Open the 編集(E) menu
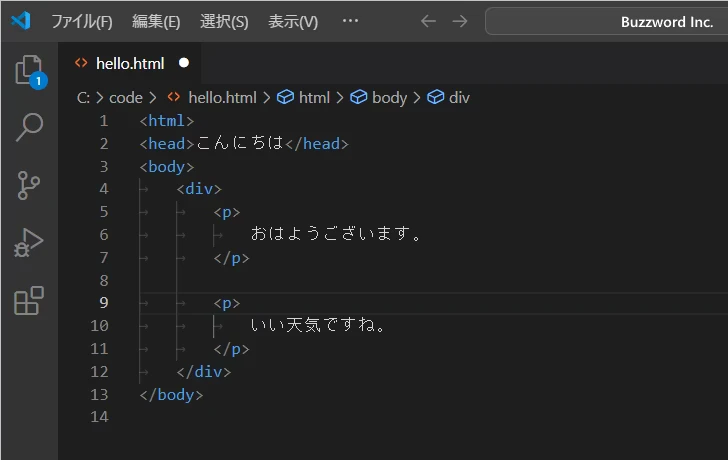 tap(156, 21)
